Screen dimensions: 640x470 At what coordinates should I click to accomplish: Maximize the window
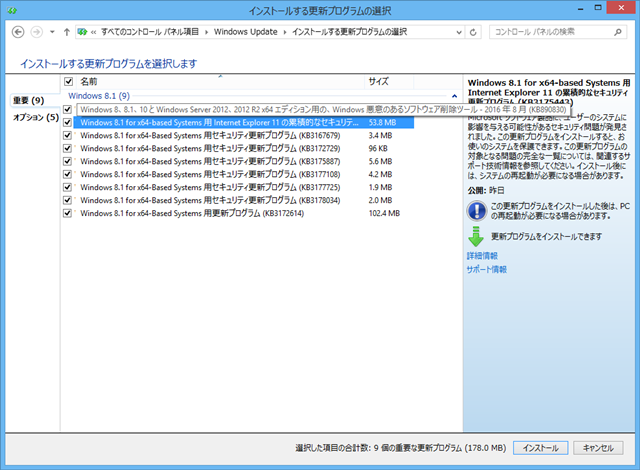point(598,8)
